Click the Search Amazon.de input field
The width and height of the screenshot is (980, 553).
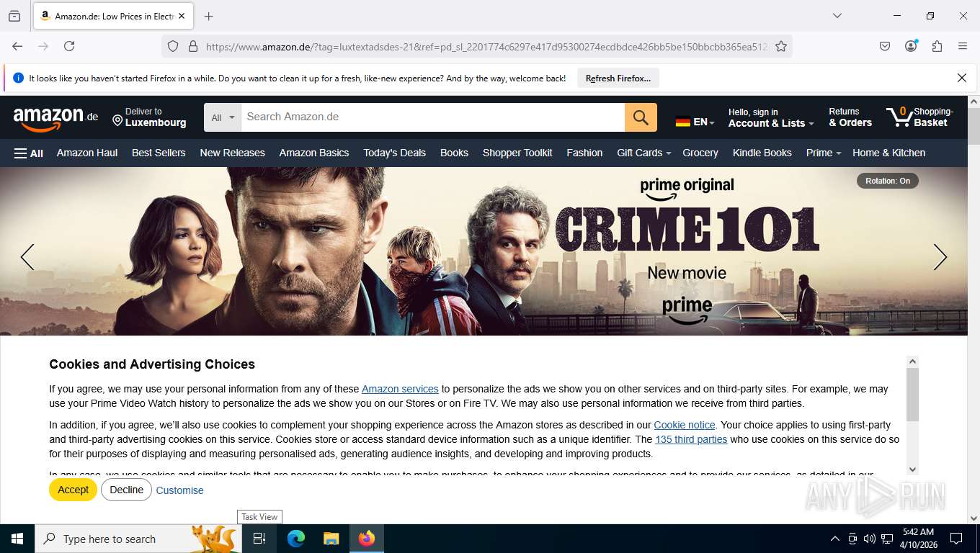click(432, 117)
